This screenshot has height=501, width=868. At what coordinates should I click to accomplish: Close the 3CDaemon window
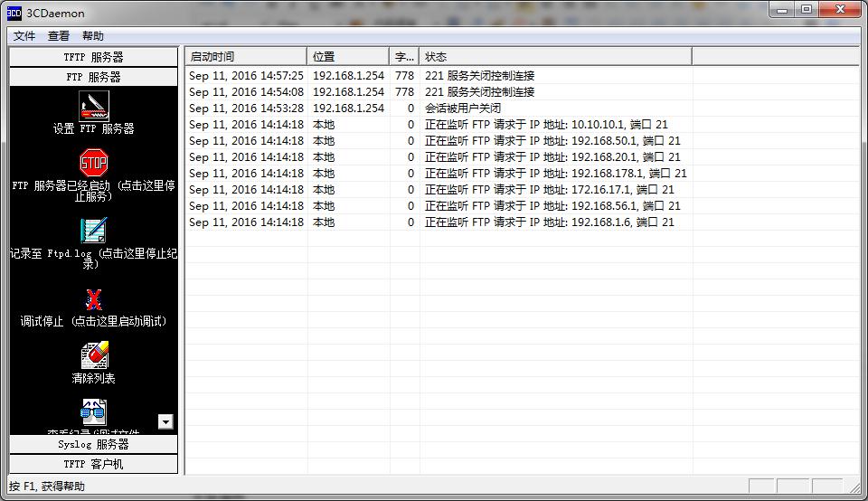pos(840,9)
